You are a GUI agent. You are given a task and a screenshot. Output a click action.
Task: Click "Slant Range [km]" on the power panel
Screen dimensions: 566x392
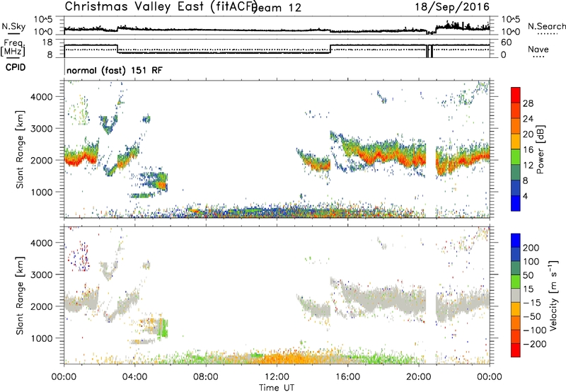(20, 149)
